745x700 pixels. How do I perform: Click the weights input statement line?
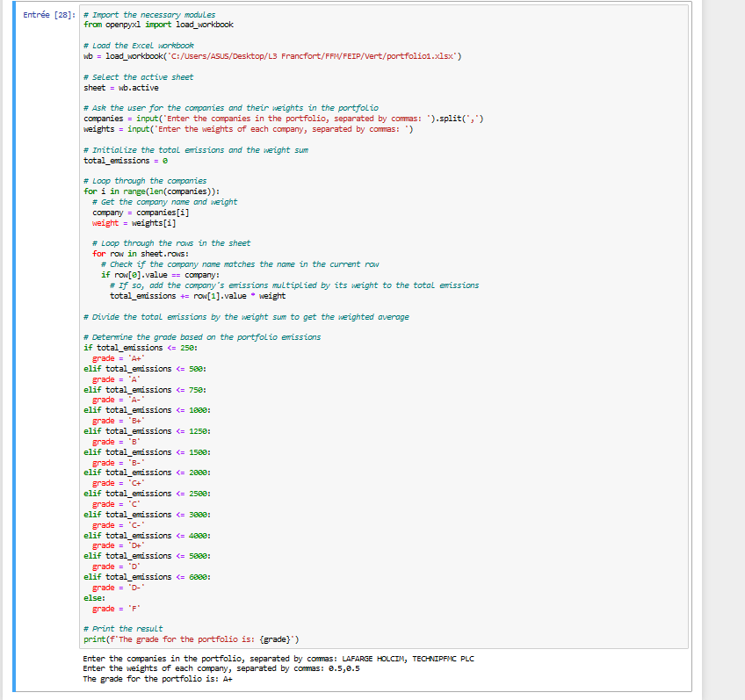248,129
